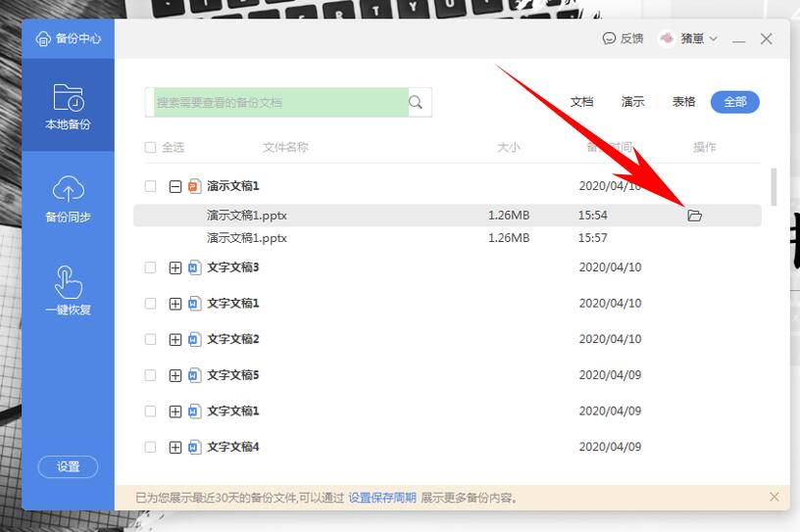Tick the checkbox for 文字文稿1 dated 2020/04/09

pos(150,411)
